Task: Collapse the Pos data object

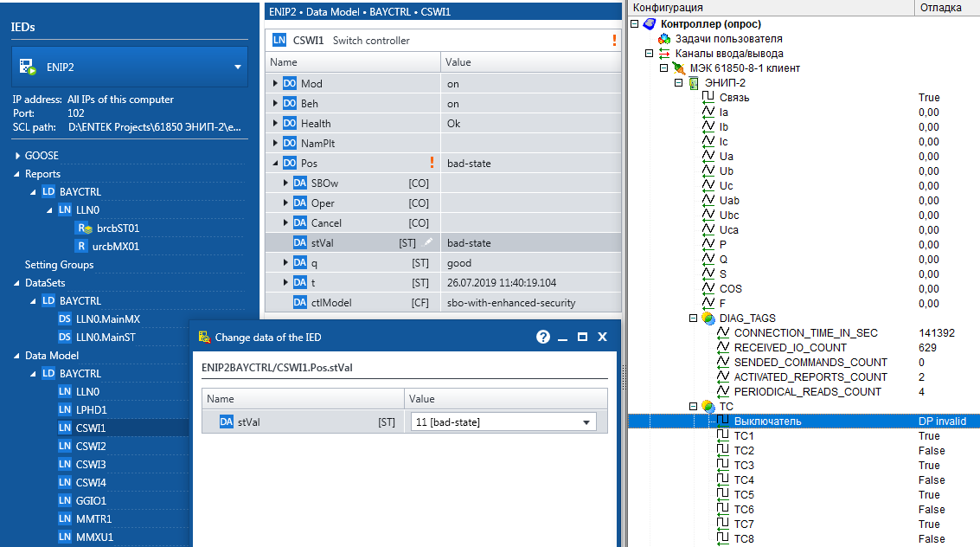Action: 275,163
